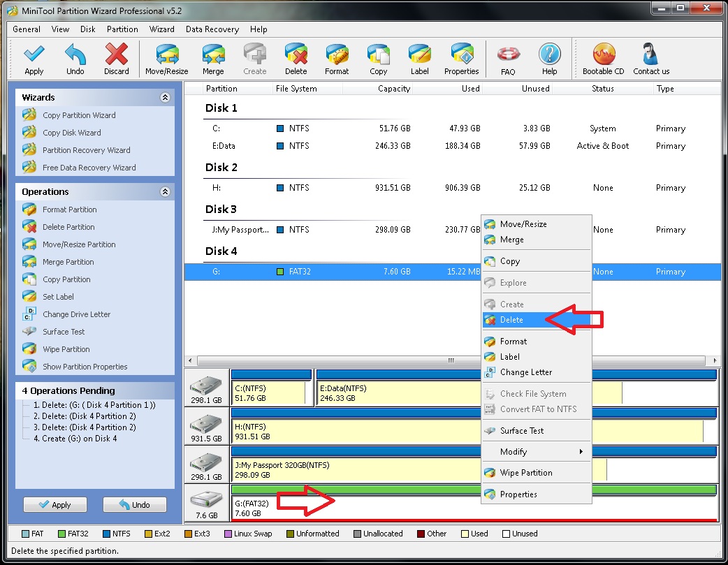Click the Delete toolbar icon
The height and width of the screenshot is (565, 728).
[296, 59]
